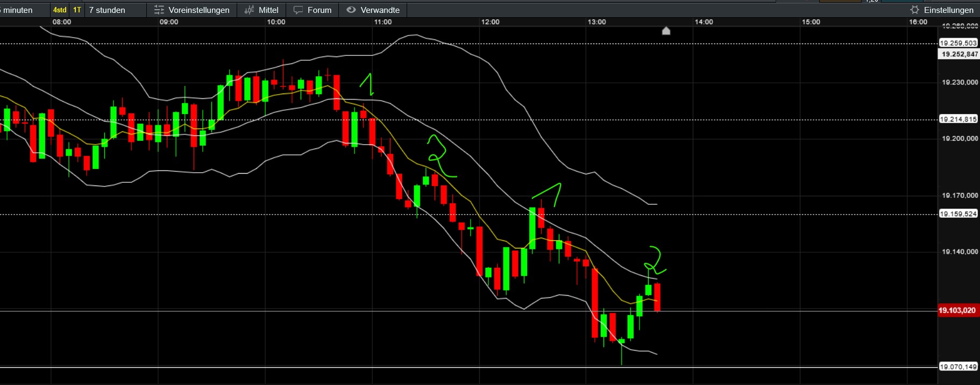Click the 08:00 time axis label
Image resolution: width=980 pixels, height=385 pixels.
tap(62, 22)
